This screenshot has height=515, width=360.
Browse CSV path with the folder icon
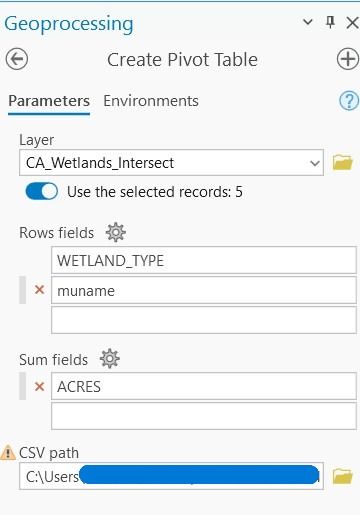pyautogui.click(x=343, y=476)
